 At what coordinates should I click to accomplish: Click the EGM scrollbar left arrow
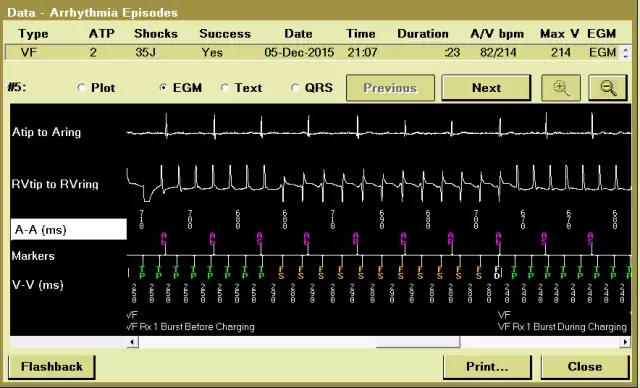tap(132, 341)
